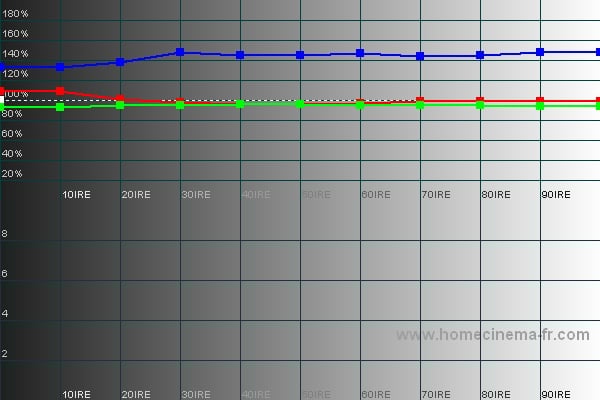This screenshot has height=400, width=600.
Task: Select the upper chart's 90IRE axis label
Action: (556, 194)
